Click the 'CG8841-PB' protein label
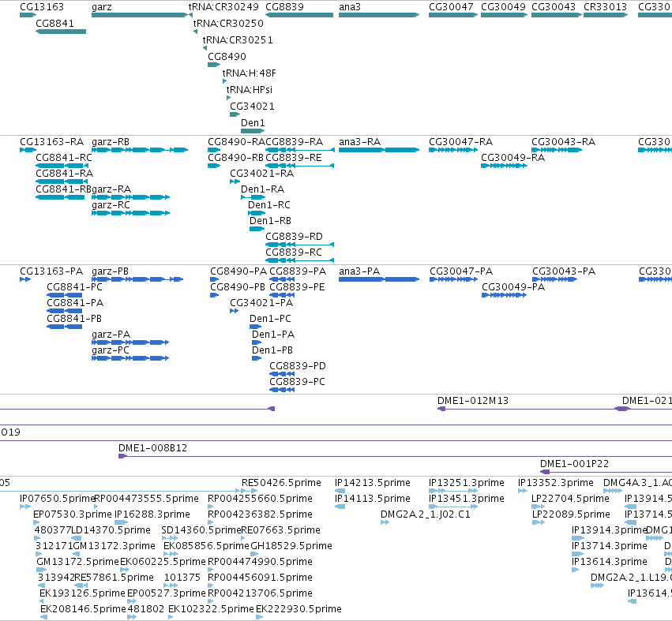Viewport: 672px width, 621px height. [x=74, y=319]
